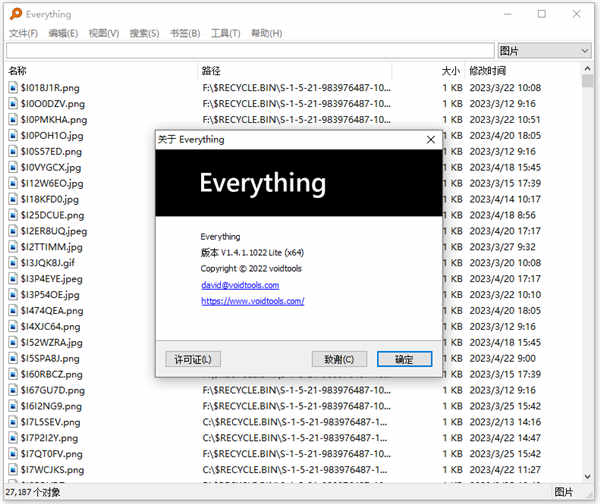Click file icon of $I0VYGCX.jpg
This screenshot has width=600, height=504.
pyautogui.click(x=13, y=167)
